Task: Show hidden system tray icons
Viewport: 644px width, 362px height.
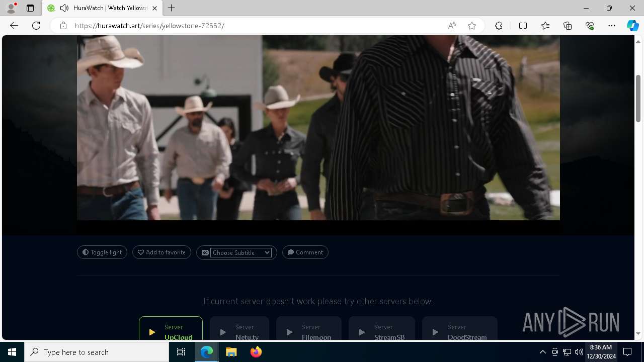Action: coord(542,352)
